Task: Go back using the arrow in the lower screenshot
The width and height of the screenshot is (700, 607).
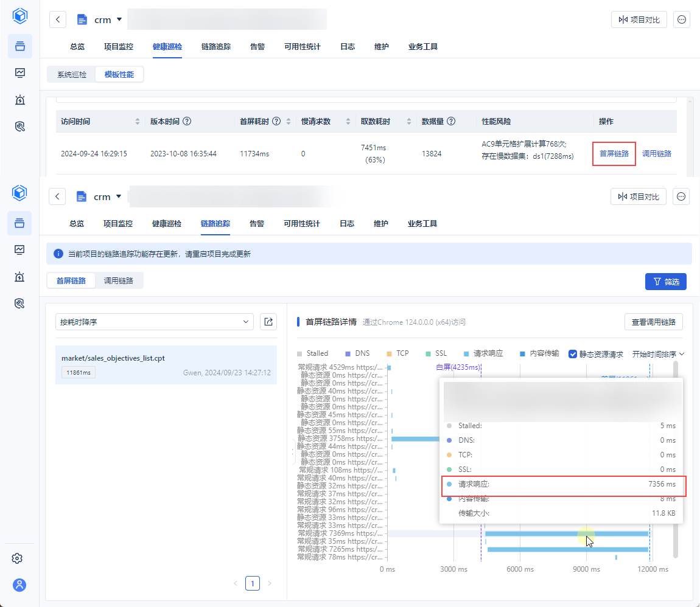Action: click(x=57, y=196)
